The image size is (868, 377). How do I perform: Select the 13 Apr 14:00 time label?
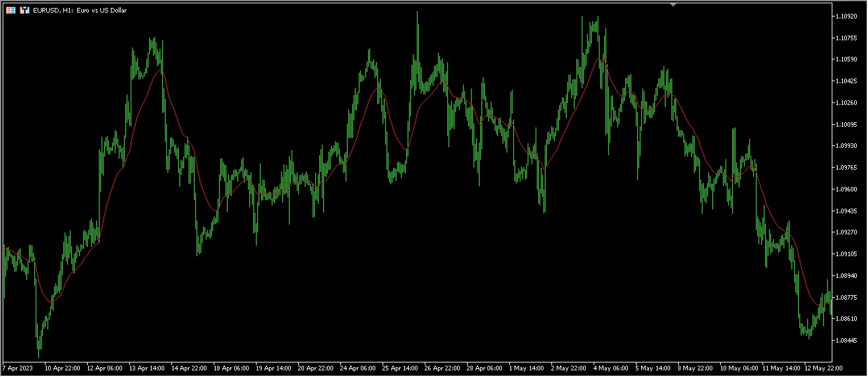[x=148, y=368]
